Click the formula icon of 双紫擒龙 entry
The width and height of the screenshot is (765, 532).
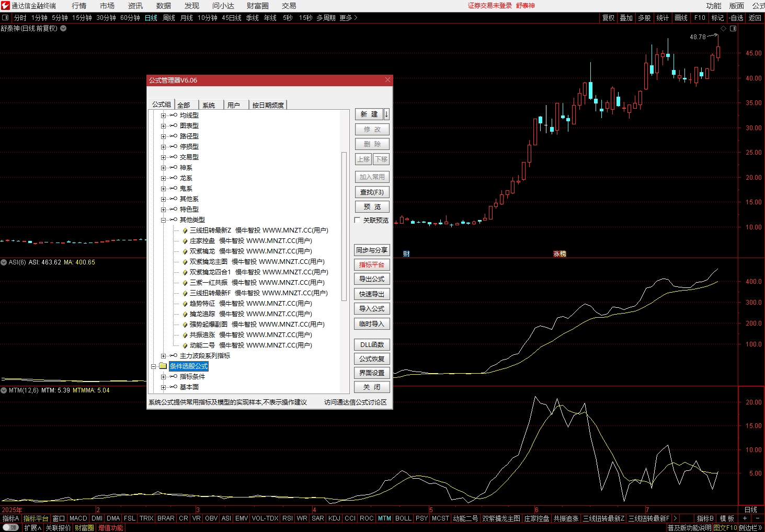(x=185, y=251)
